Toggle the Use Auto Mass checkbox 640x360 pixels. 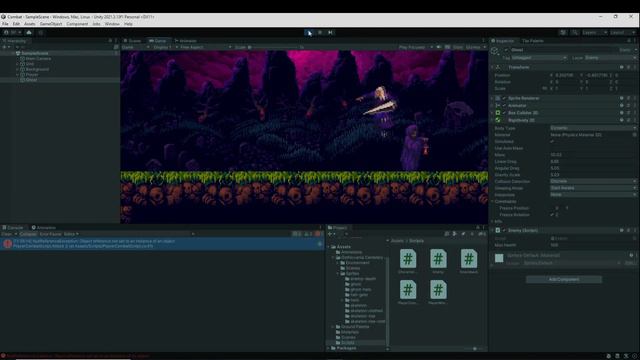pyautogui.click(x=552, y=148)
